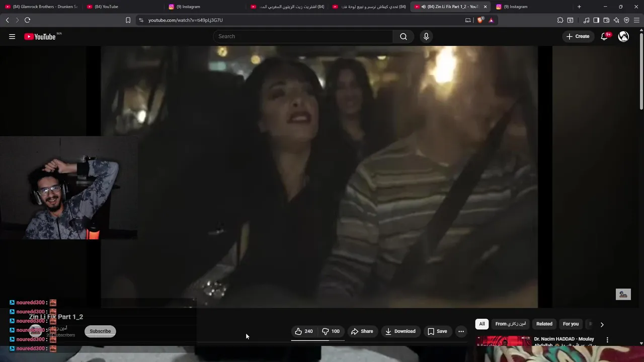Bookmark this page
Viewport: 644px width, 362px height.
click(128, 20)
